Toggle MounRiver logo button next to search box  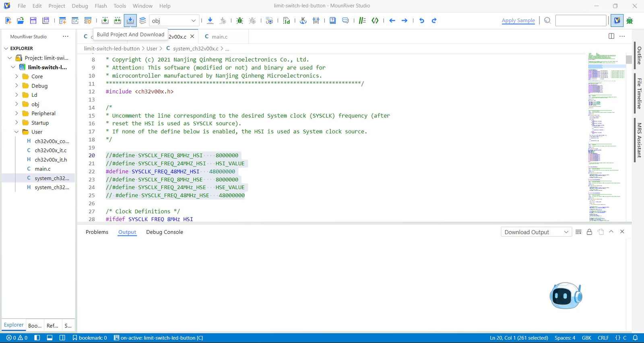[x=617, y=21]
